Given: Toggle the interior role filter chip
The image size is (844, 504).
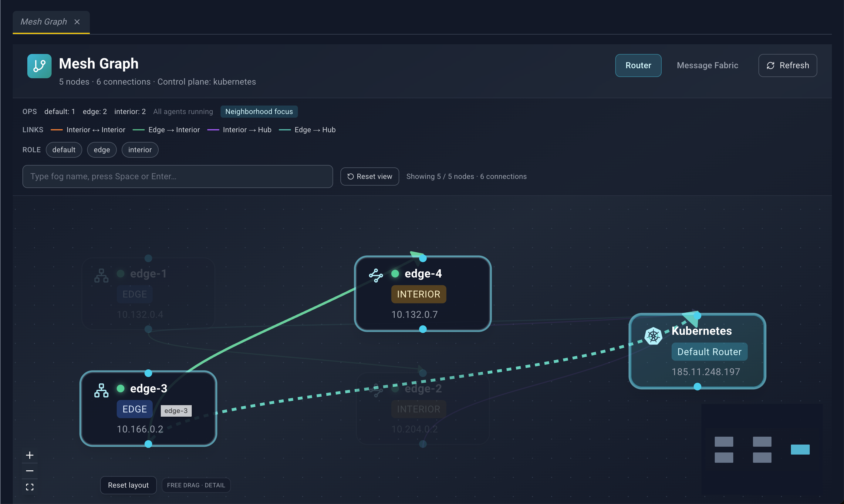Looking at the screenshot, I should click(140, 150).
